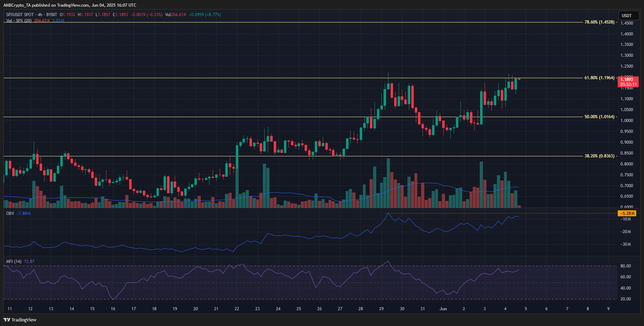The image size is (644, 326).
Task: Click date 14 on the time axis
Action: click(72, 309)
